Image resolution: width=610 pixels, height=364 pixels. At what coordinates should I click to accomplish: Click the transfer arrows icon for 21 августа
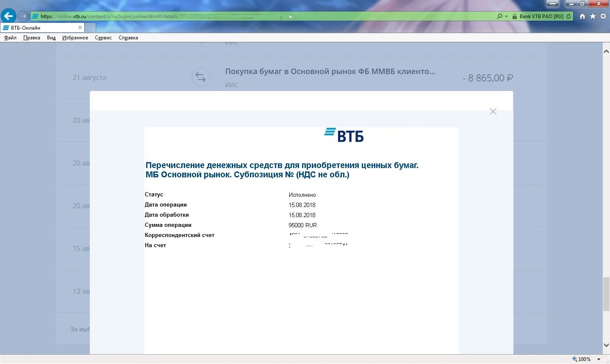click(201, 77)
